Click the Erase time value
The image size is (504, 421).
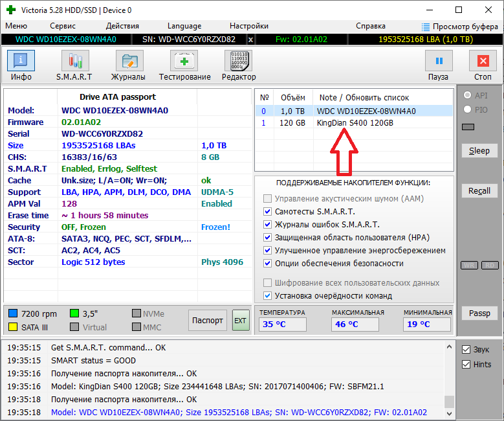[105, 215]
